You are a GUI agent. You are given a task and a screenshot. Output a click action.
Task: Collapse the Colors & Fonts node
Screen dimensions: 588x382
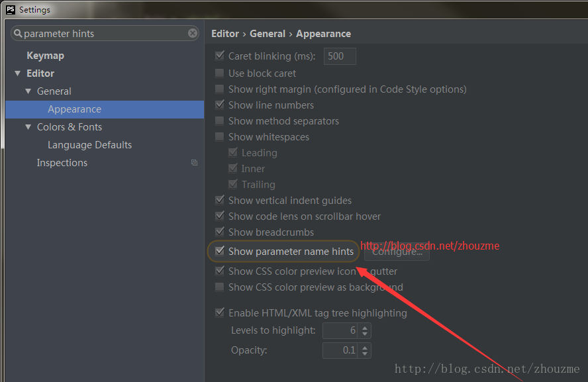28,127
